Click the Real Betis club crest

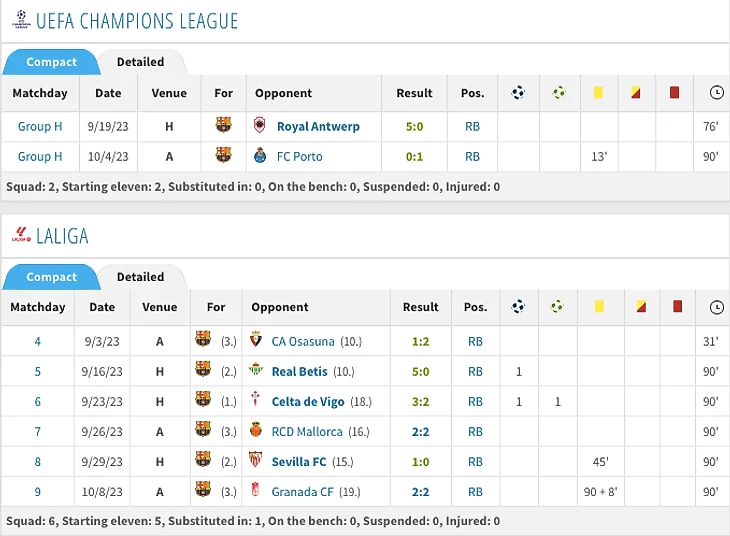pos(256,369)
